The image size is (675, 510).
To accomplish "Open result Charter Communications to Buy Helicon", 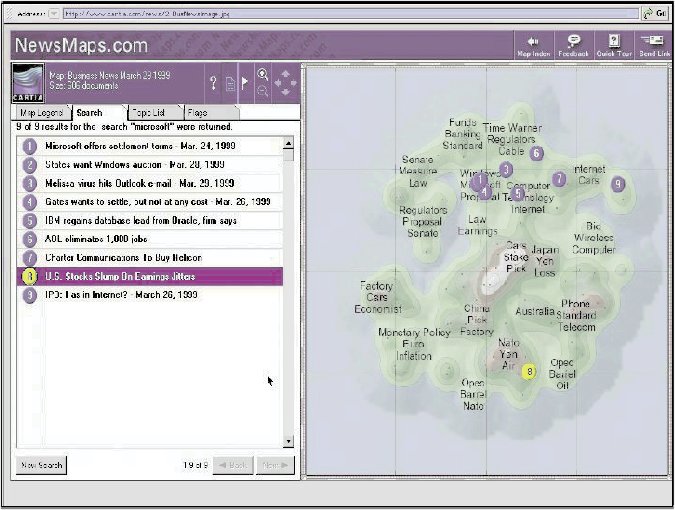I will click(x=150, y=258).
